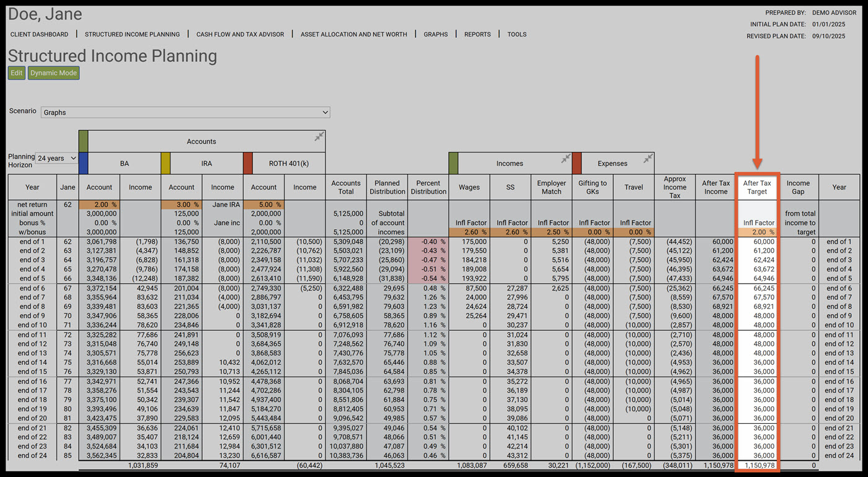Select the IRA net return 3.00 % field
This screenshot has height=477, width=868.
[x=182, y=204]
